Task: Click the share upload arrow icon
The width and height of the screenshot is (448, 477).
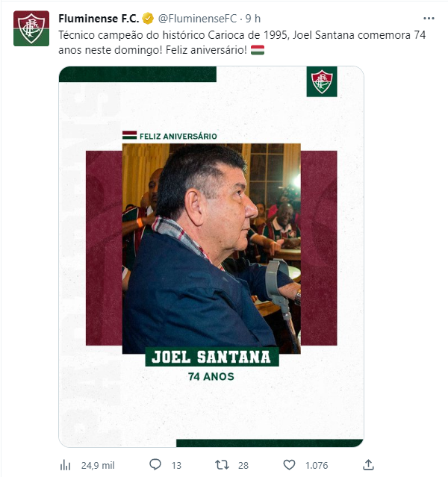Action: pyautogui.click(x=368, y=464)
